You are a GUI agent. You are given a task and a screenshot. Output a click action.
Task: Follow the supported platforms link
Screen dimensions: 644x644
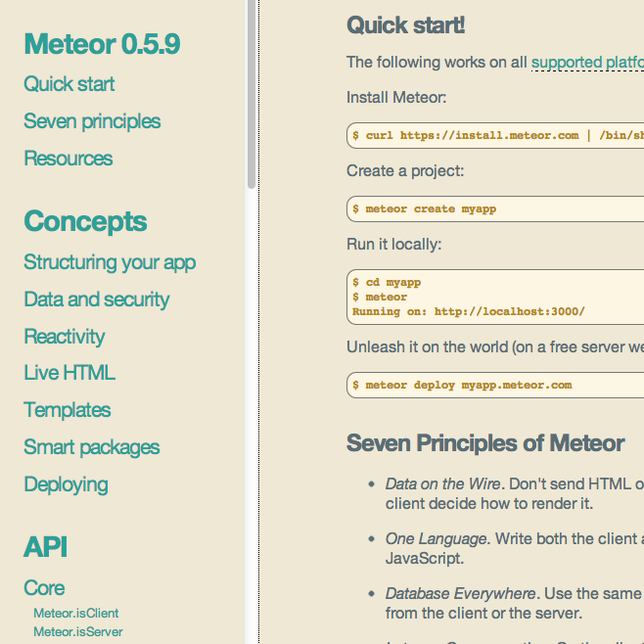(x=587, y=63)
